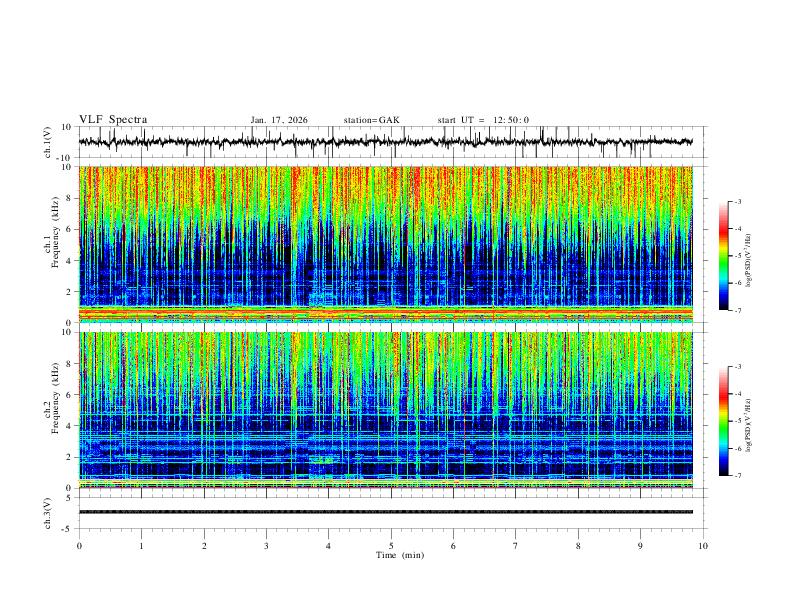This screenshot has height=612, width=792.
Task: Click the ch.2 frequency spectrogram panel
Action: click(x=386, y=410)
